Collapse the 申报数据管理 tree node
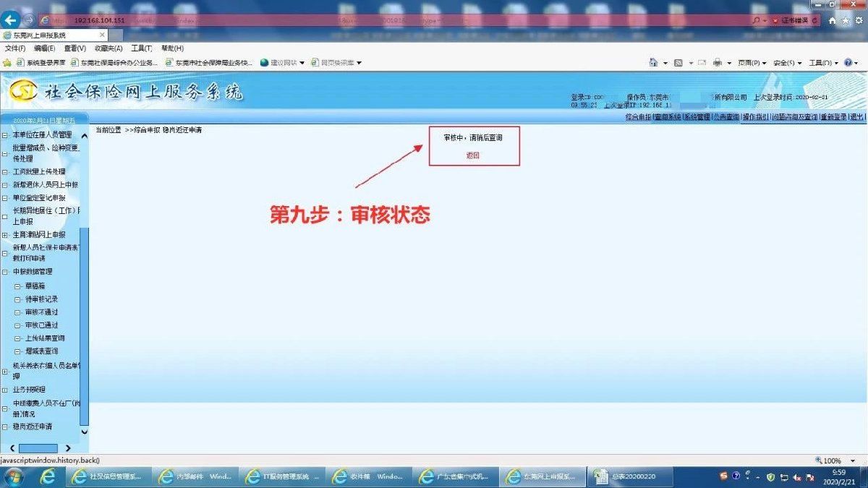 tap(5, 272)
